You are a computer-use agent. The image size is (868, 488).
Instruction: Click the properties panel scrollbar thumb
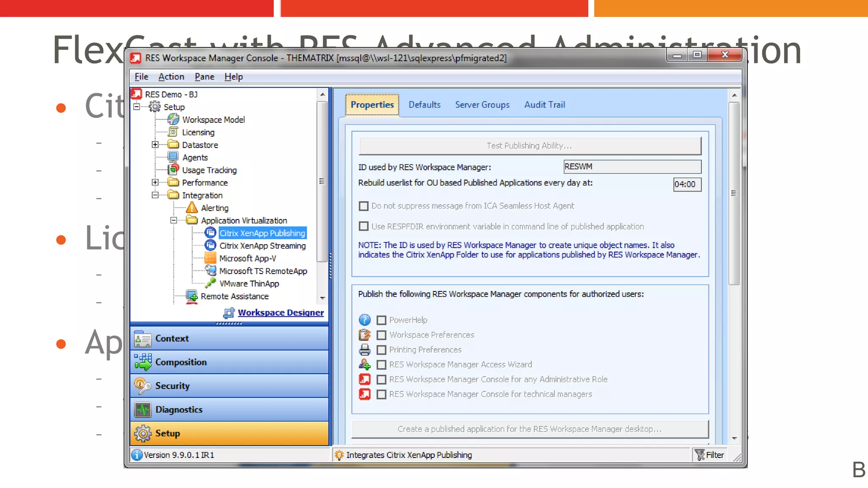tap(734, 193)
